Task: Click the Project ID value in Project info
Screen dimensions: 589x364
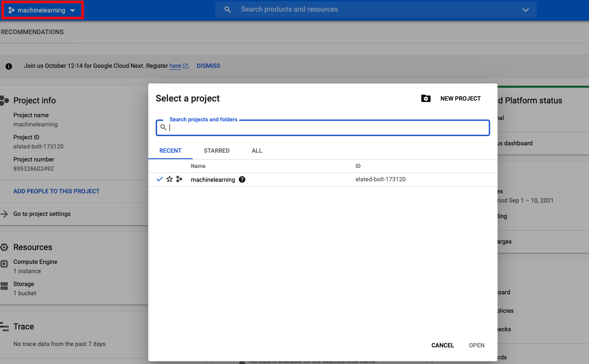Action: [38, 147]
